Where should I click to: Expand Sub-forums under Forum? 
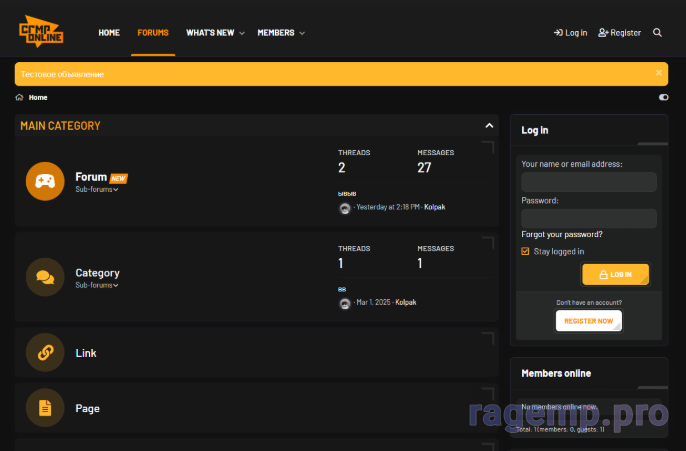coord(96,189)
